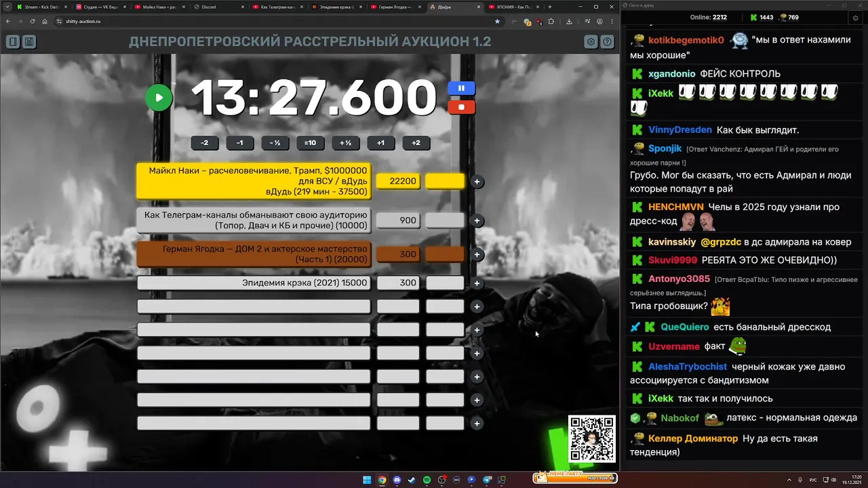Screen dimensions: 868x488
Task: Click the MEME PARTY progress bar overlay
Action: pyautogui.click(x=575, y=477)
